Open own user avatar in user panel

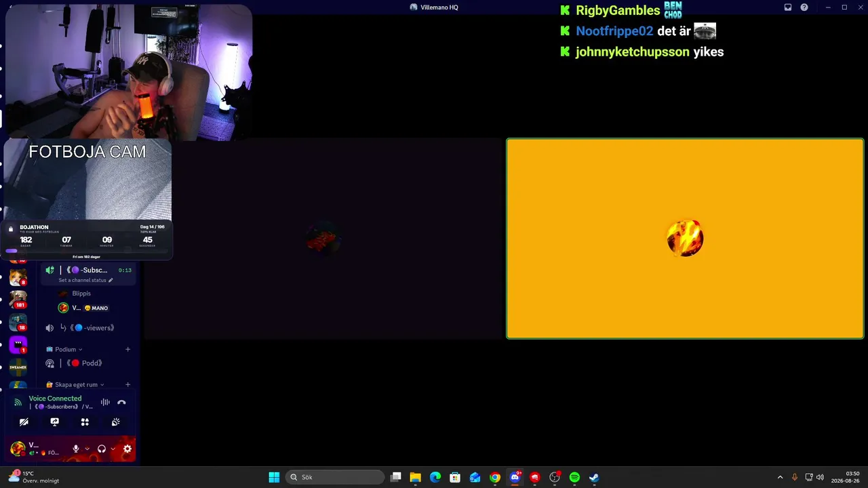18,449
